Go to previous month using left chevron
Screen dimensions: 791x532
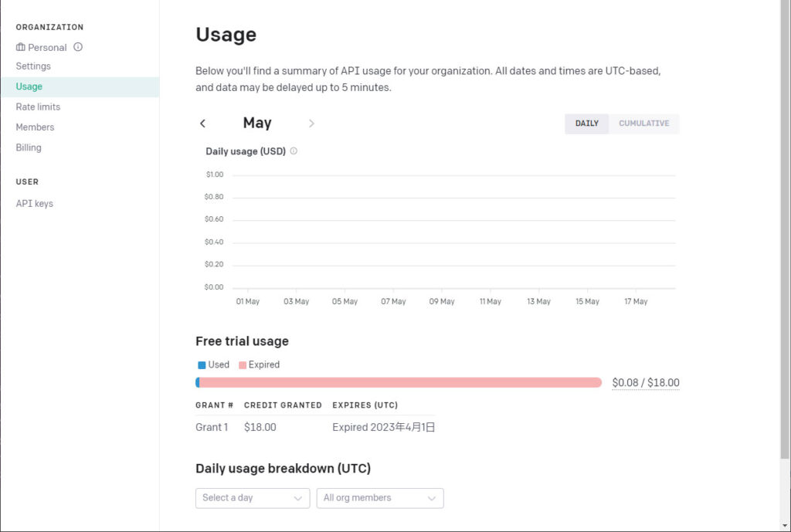[203, 124]
